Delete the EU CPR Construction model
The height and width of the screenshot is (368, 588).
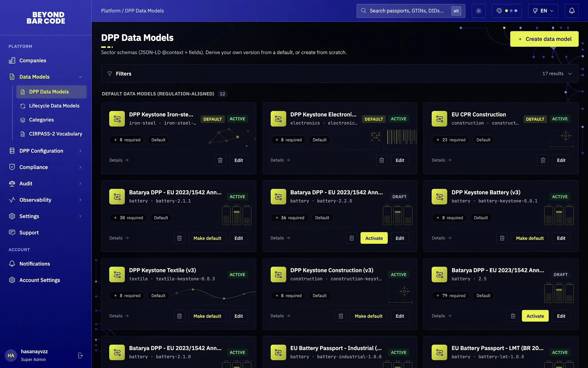pyautogui.click(x=543, y=160)
